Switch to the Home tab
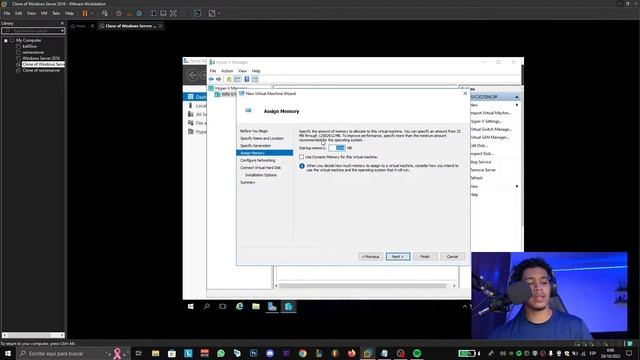 click(x=80, y=26)
